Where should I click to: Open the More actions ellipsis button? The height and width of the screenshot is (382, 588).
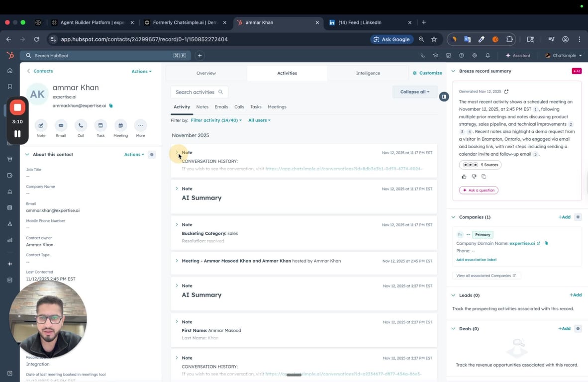pyautogui.click(x=140, y=125)
